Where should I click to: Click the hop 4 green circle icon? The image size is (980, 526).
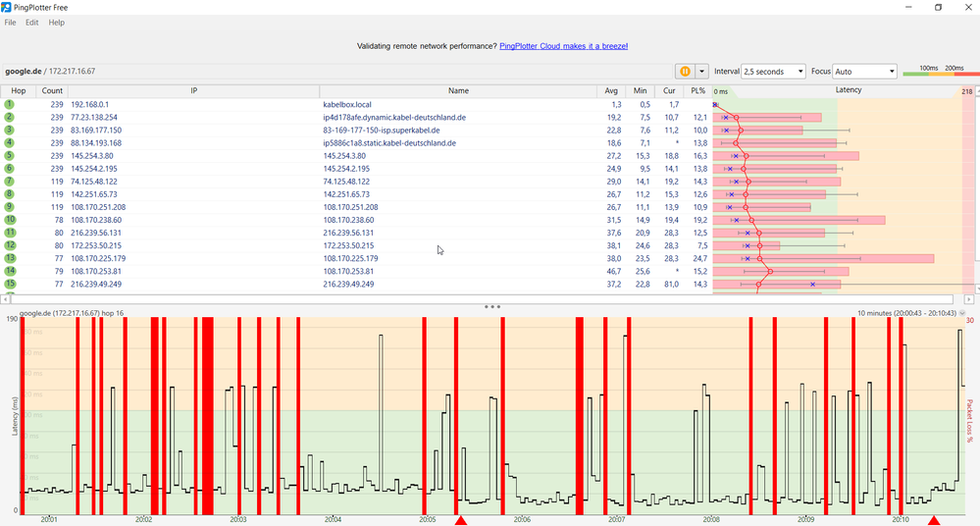[x=10, y=142]
